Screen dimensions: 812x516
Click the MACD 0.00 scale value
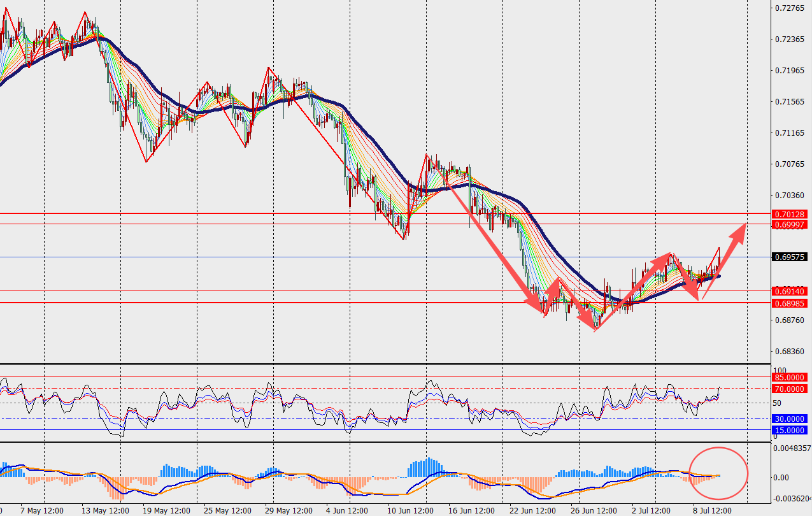click(x=782, y=477)
